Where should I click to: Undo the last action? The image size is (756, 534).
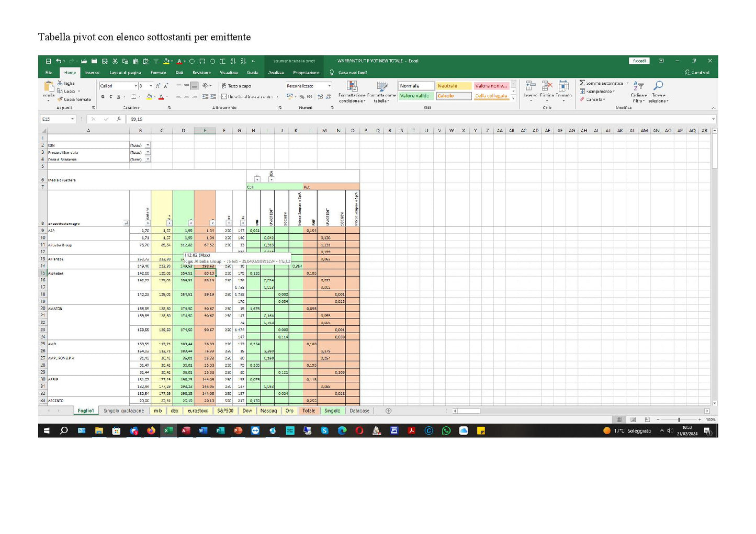point(59,61)
